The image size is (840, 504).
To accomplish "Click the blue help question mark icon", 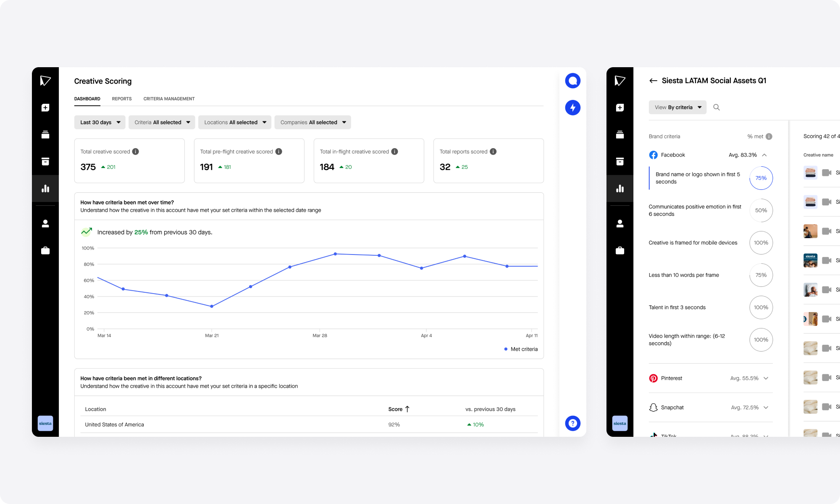I will pos(572,423).
